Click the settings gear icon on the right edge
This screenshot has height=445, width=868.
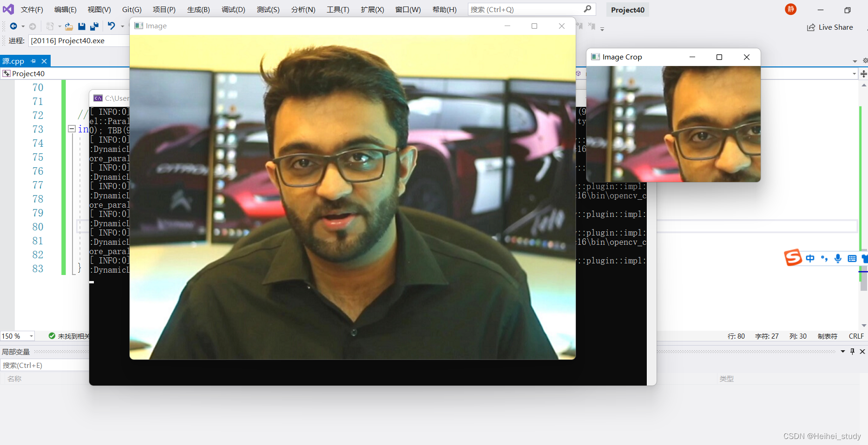865,61
